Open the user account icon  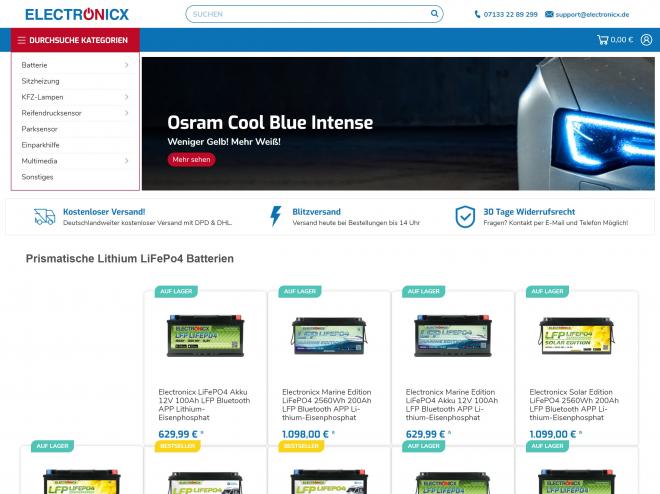[647, 40]
